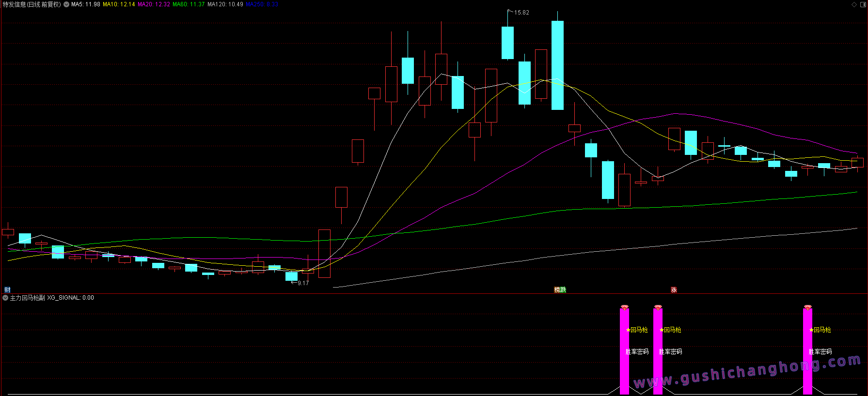Click the 跌 marker at chart bottom
The height and width of the screenshot is (396, 868).
pos(563,290)
